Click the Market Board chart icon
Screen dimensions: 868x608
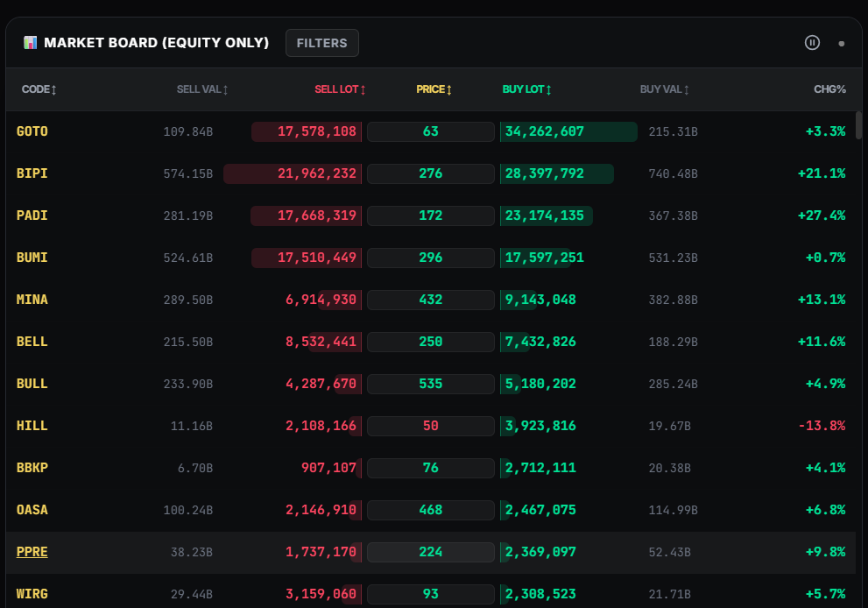click(30, 42)
